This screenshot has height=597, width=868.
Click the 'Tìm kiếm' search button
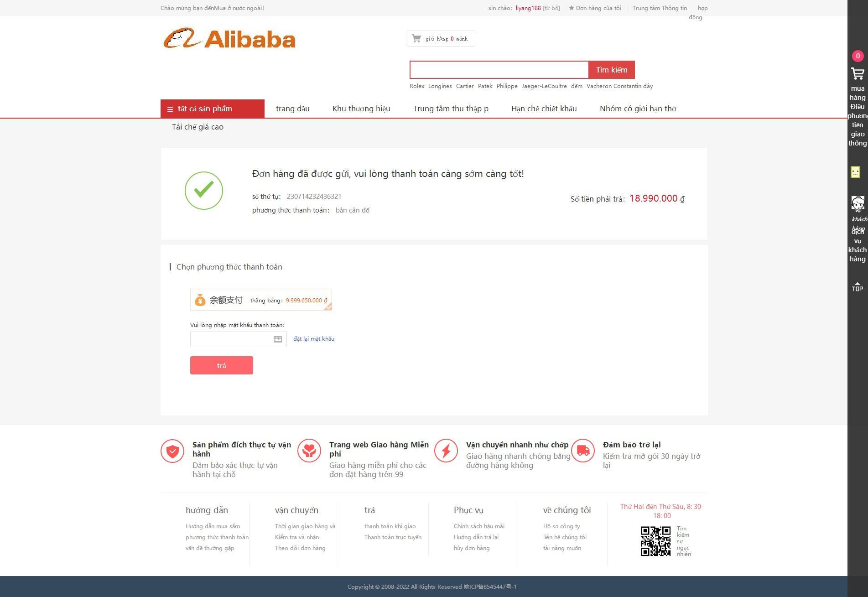pyautogui.click(x=612, y=70)
